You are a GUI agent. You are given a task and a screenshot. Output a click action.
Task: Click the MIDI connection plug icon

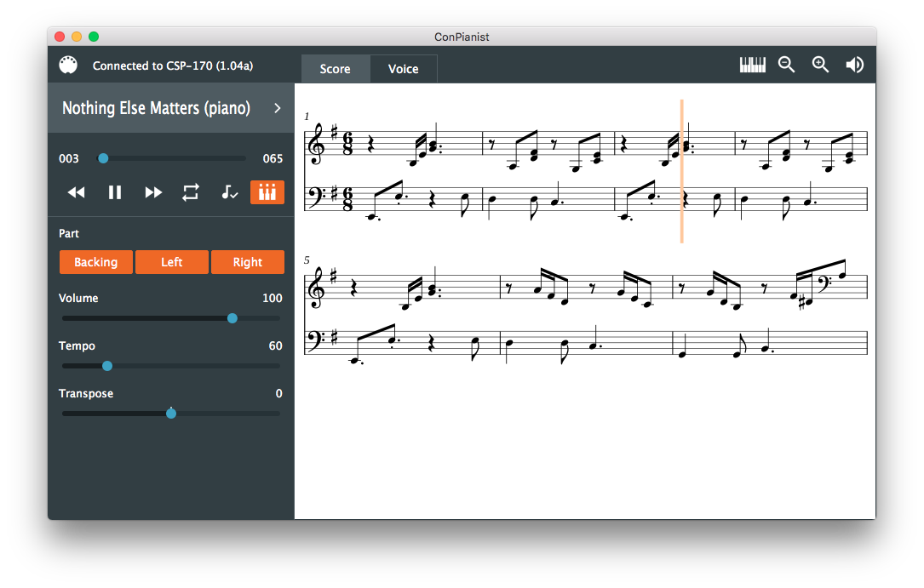68,65
